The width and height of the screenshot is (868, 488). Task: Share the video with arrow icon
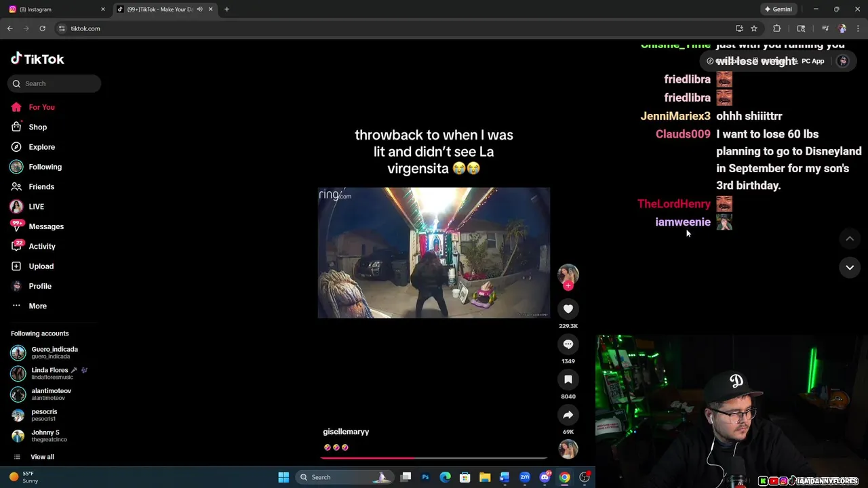(x=568, y=415)
